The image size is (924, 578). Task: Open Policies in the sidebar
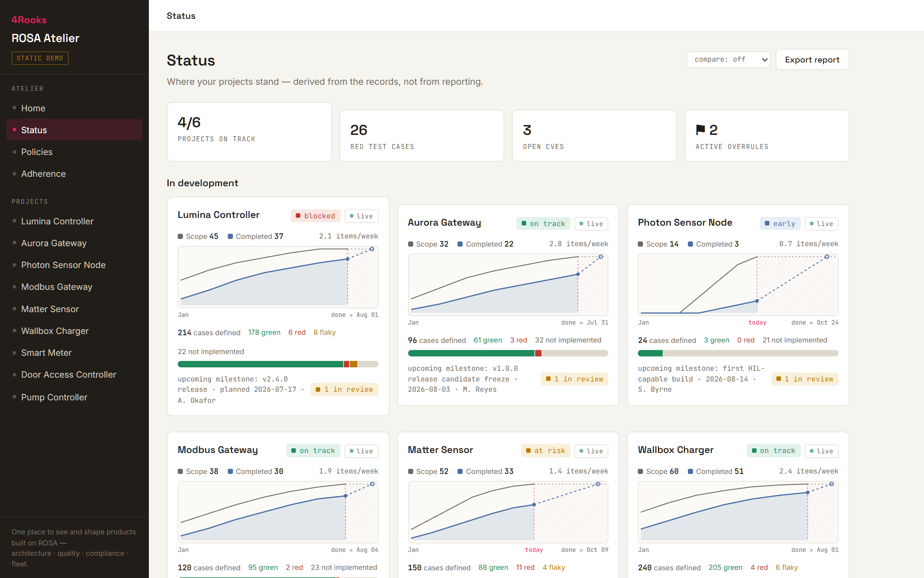point(74,152)
